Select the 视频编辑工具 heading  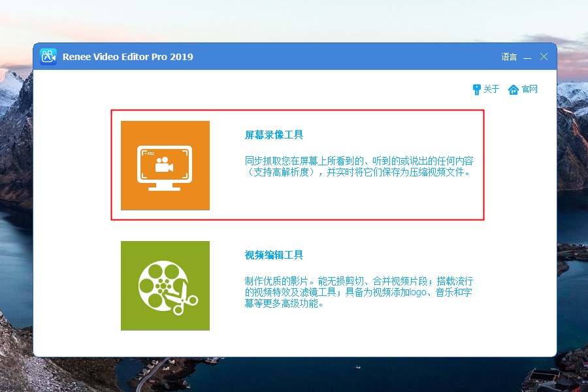click(x=274, y=255)
